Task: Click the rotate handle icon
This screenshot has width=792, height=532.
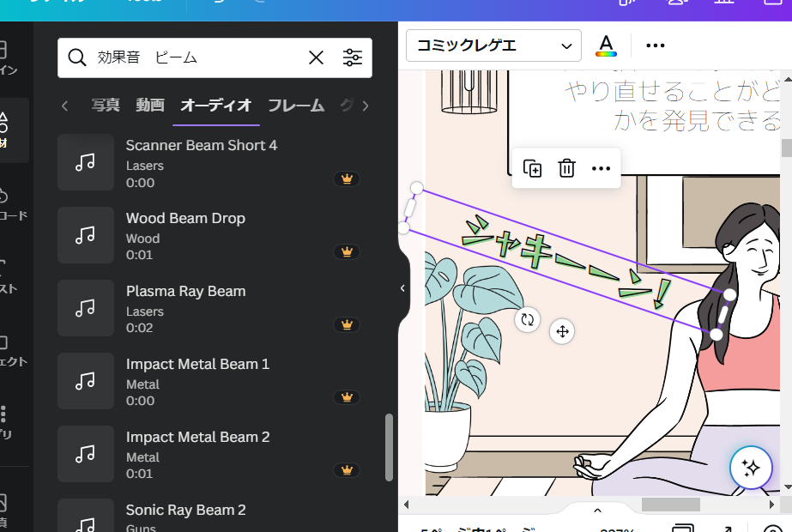Action: [x=528, y=319]
